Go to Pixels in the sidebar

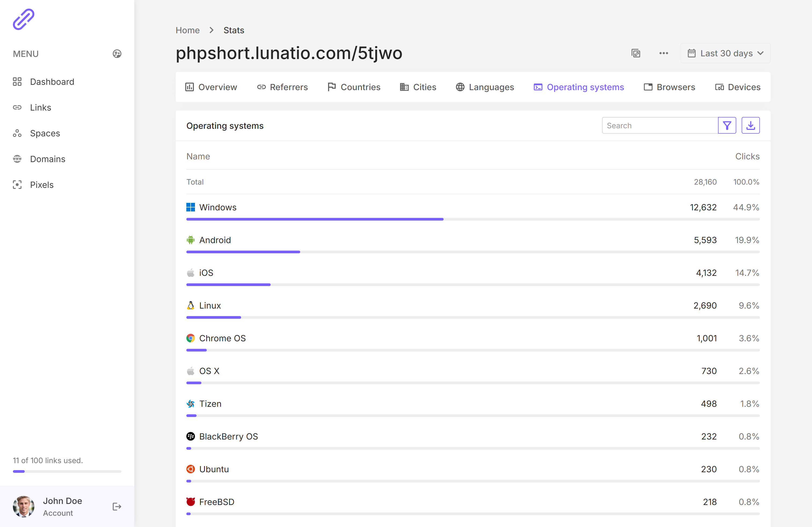tap(42, 185)
